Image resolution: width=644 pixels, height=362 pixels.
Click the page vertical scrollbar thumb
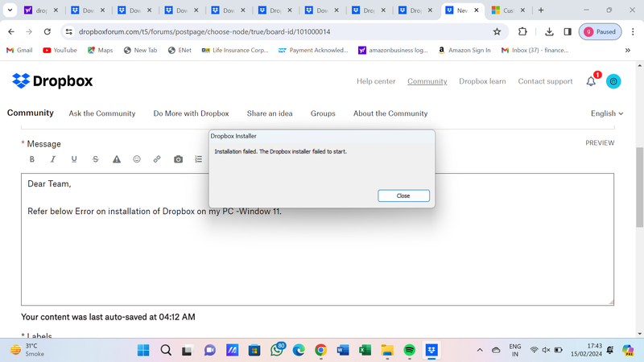click(x=639, y=187)
